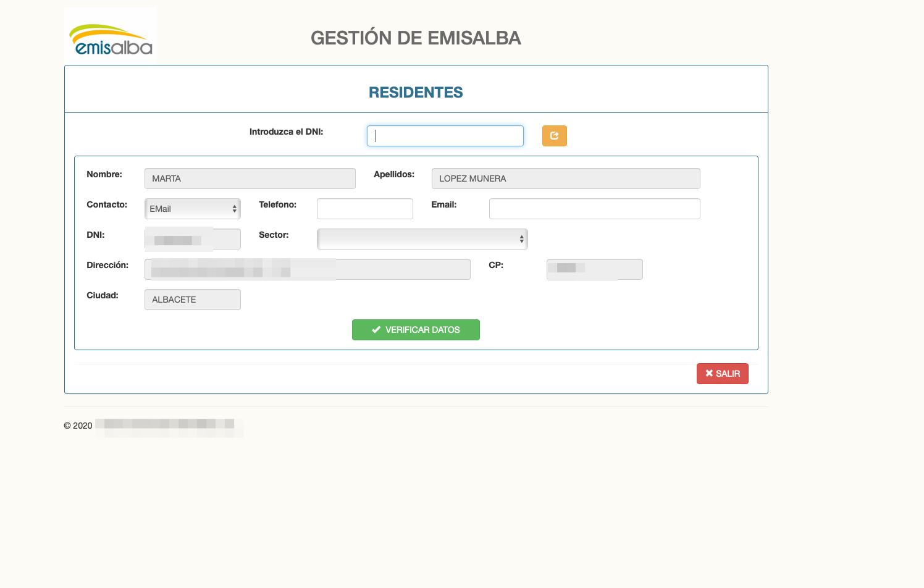Expand the empty Sector dropdown
924x588 pixels.
point(422,239)
